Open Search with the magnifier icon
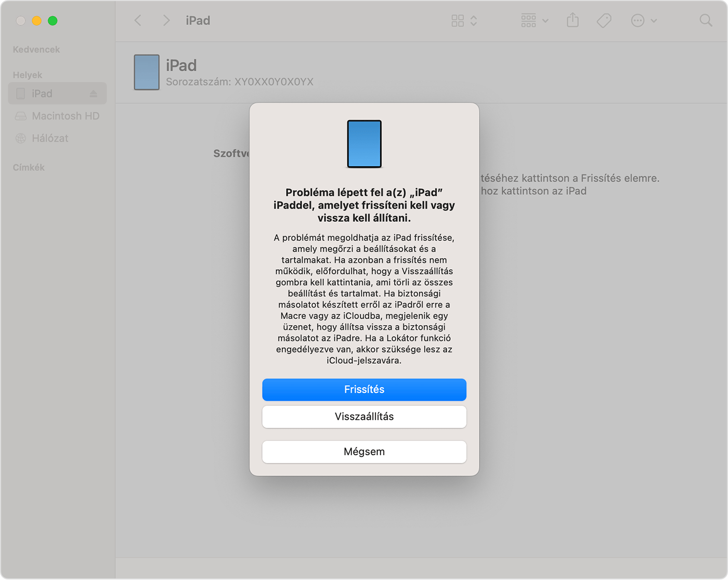Image resolution: width=728 pixels, height=580 pixels. [706, 20]
